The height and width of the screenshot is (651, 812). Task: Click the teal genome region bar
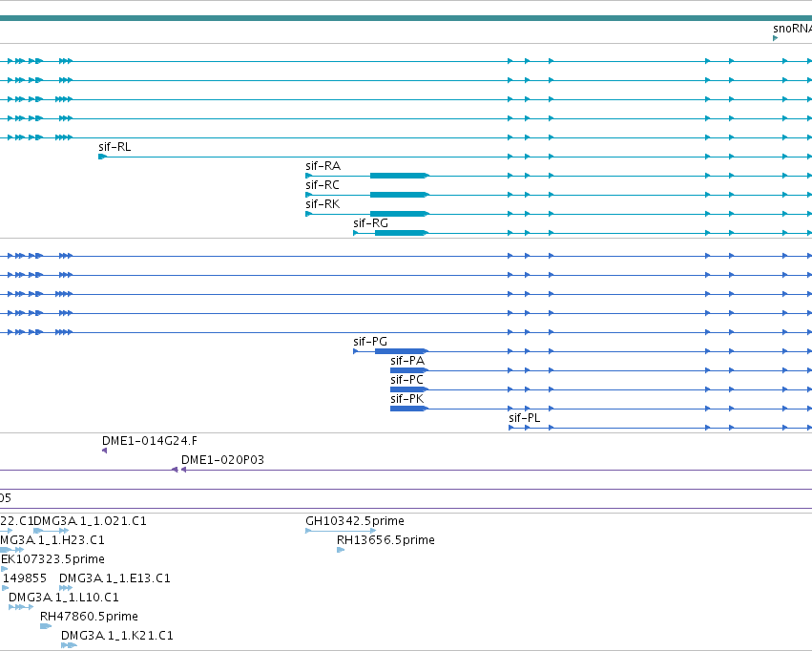pos(406,18)
